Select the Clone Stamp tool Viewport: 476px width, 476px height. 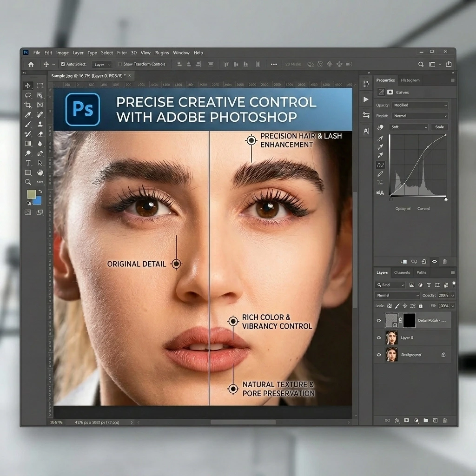(40, 125)
